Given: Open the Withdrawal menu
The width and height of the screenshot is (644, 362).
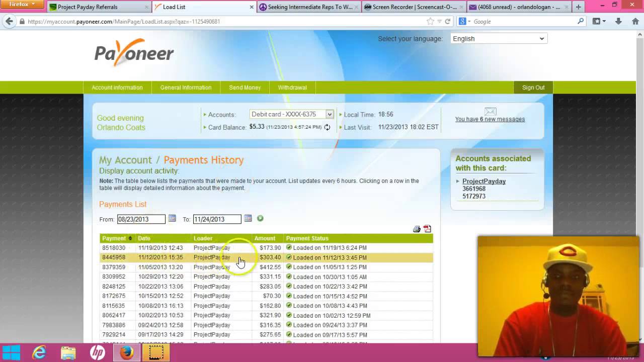Looking at the screenshot, I should (x=292, y=87).
